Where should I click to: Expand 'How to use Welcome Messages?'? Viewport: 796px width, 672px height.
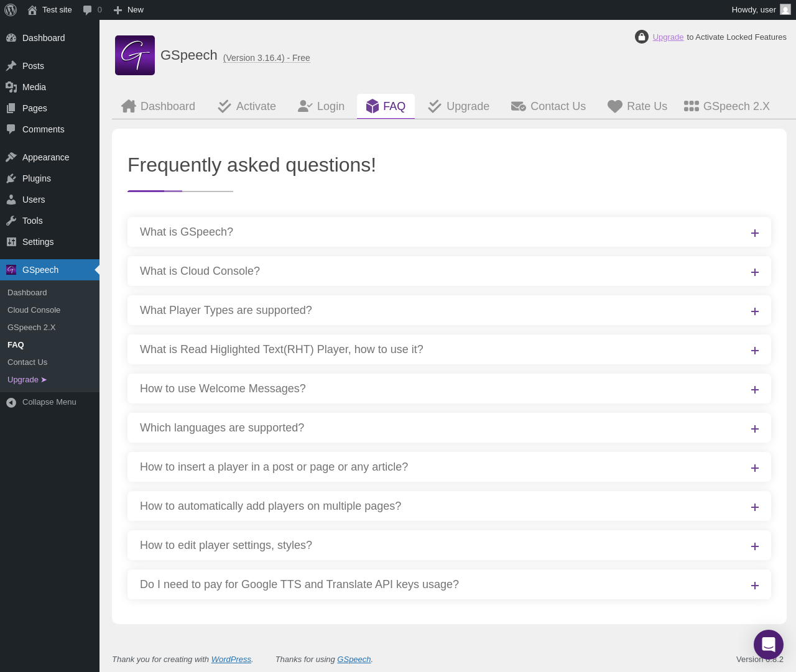449,389
